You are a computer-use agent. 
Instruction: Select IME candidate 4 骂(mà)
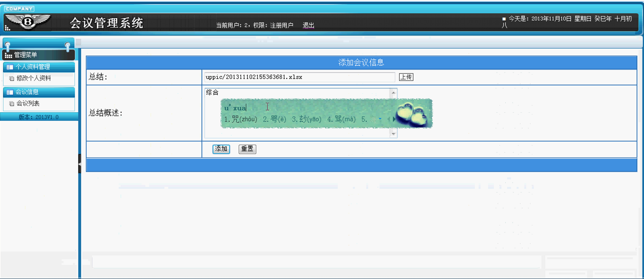click(x=341, y=120)
